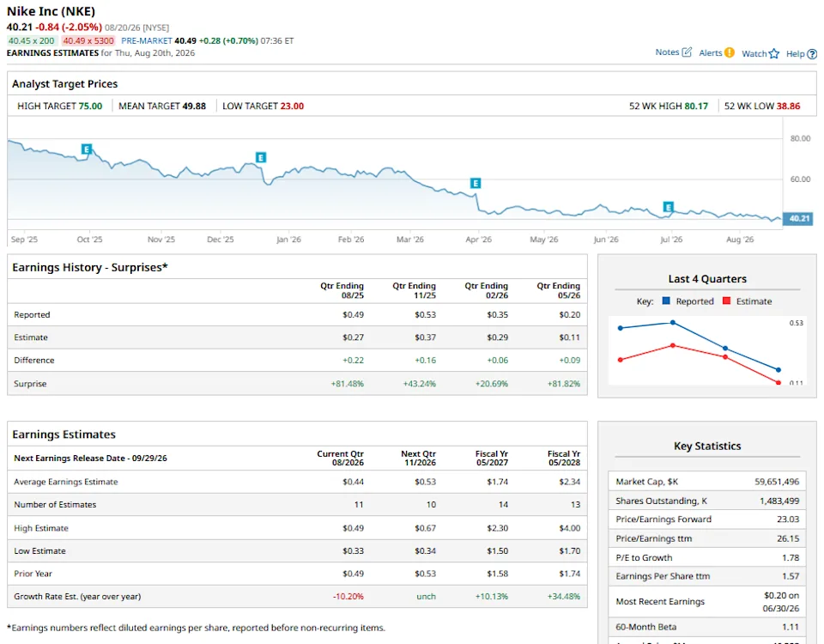Click the Last 4 Quarters heading
This screenshot has height=644, width=824.
pyautogui.click(x=707, y=278)
